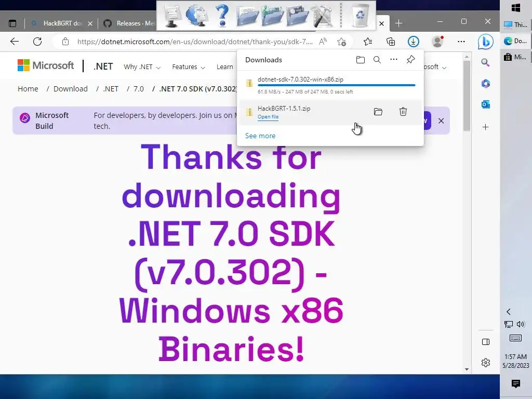This screenshot has height=399, width=532.
Task: Open the blue question mark help icon
Action: click(x=222, y=15)
